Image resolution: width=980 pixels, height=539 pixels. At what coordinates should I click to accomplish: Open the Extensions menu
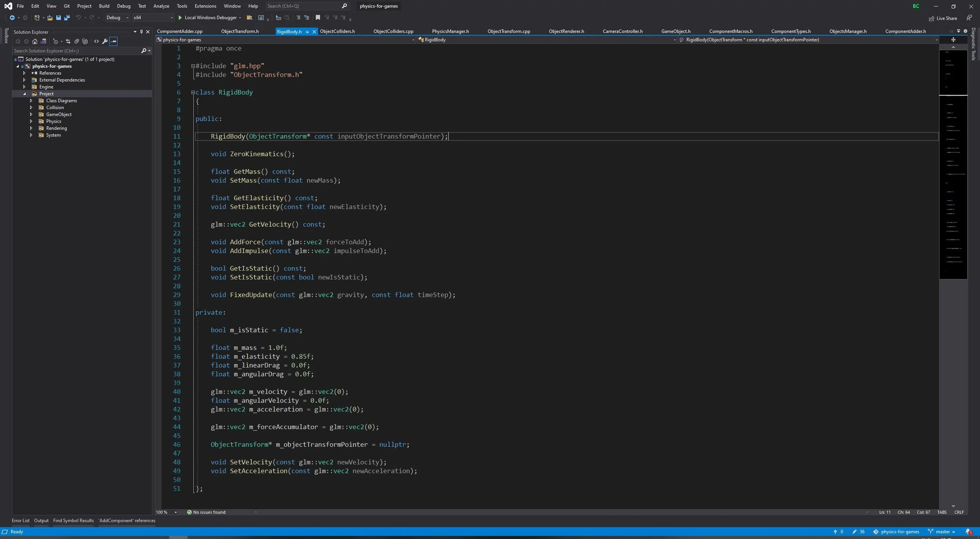click(205, 6)
